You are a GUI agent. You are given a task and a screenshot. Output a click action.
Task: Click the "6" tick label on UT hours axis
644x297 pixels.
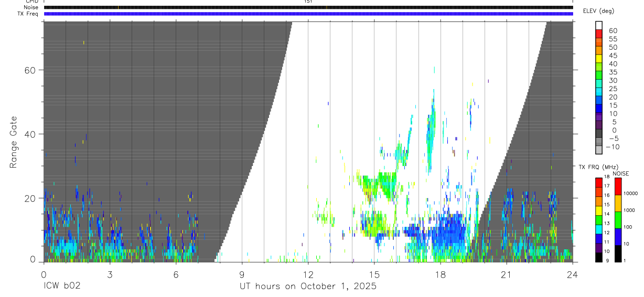[x=176, y=274]
